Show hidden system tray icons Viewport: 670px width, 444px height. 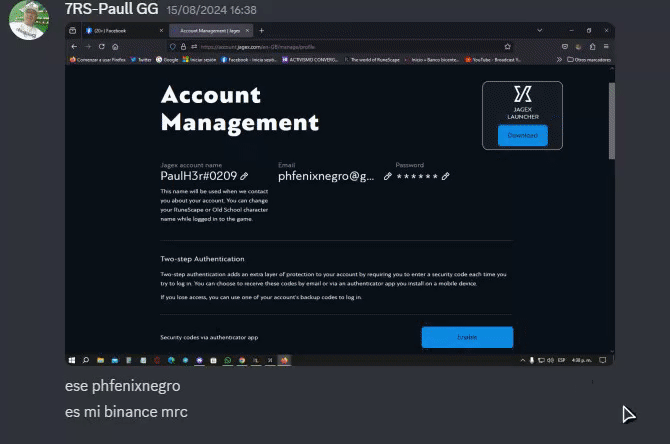coord(523,360)
